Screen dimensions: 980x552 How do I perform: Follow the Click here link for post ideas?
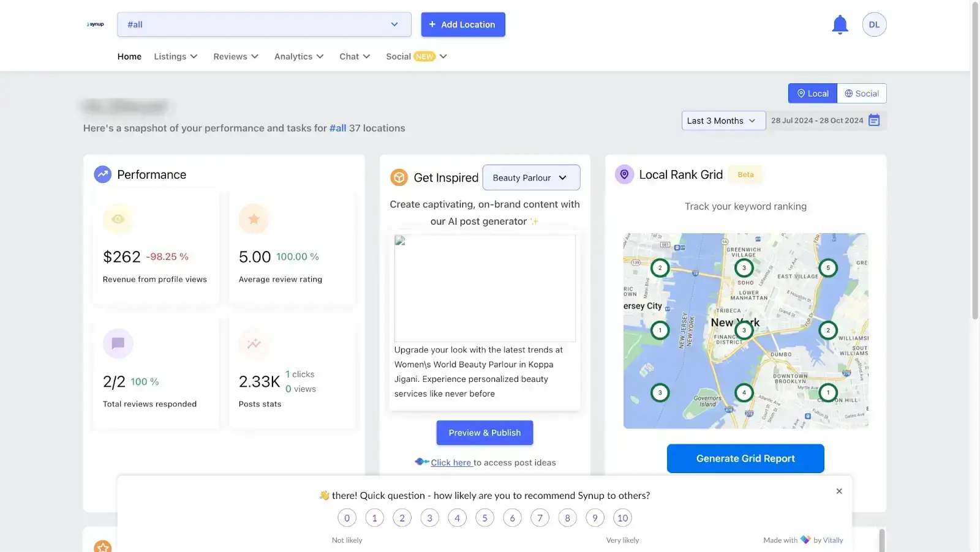click(451, 463)
